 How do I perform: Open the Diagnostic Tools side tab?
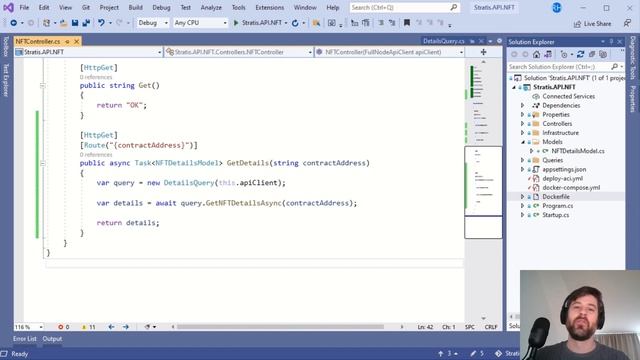pos(633,58)
